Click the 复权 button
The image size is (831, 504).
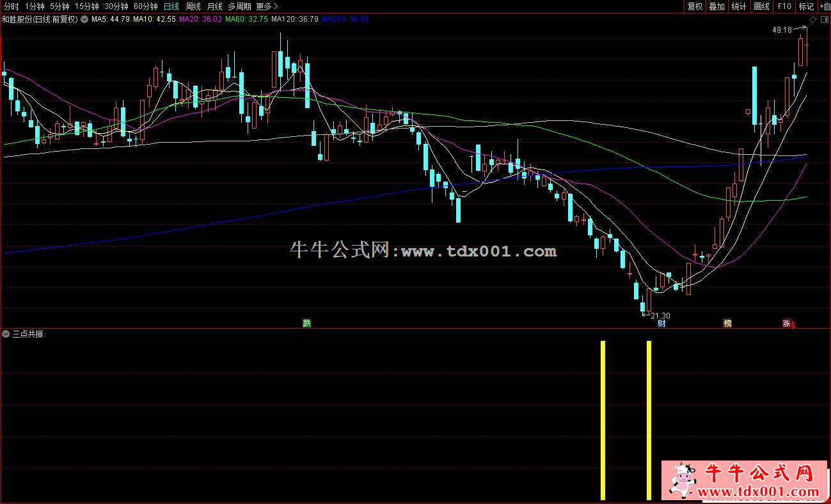click(695, 6)
